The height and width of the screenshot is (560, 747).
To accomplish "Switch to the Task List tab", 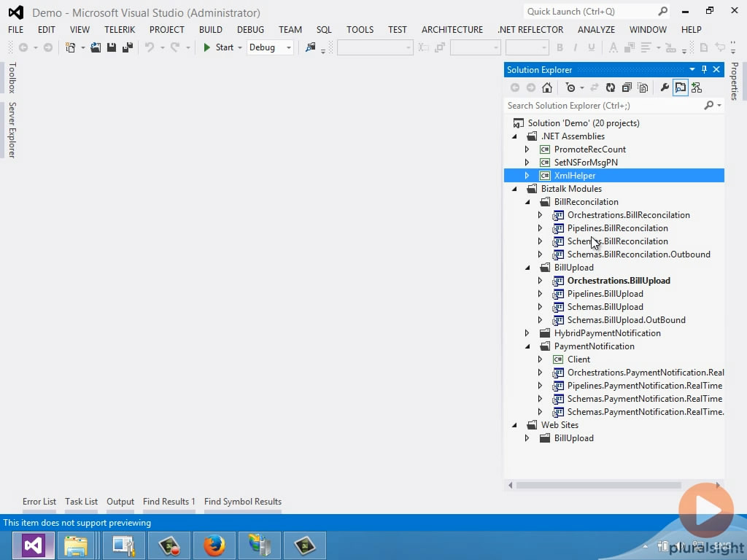I will click(82, 502).
